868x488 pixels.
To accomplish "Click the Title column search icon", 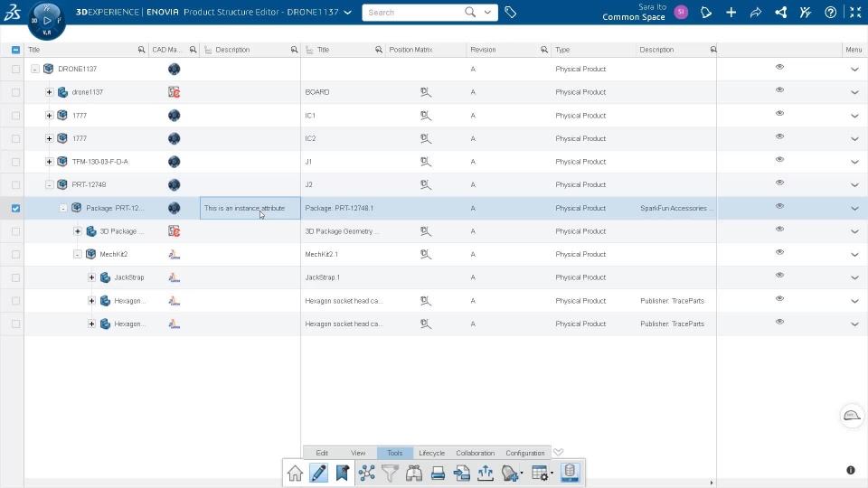I will click(141, 50).
